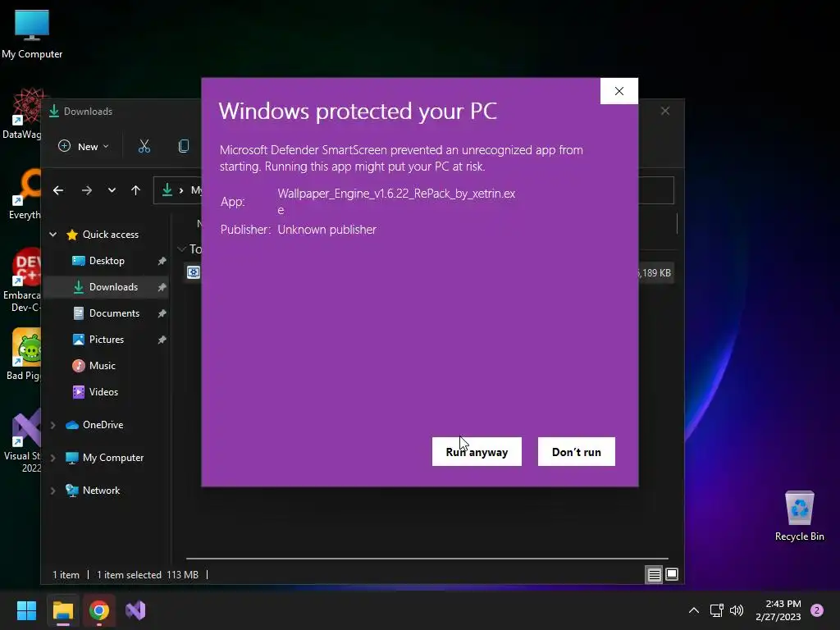Open File Explorer from taskbar

(62, 610)
